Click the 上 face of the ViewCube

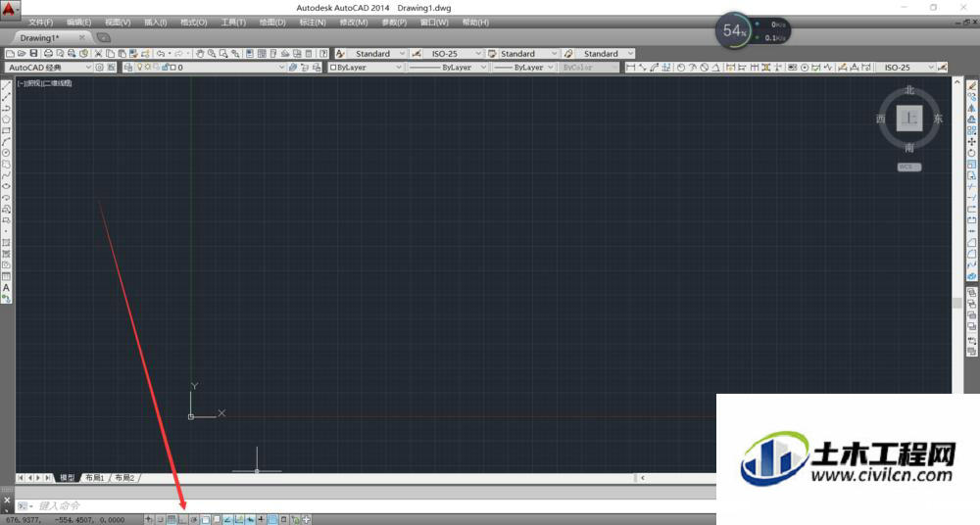(x=909, y=119)
